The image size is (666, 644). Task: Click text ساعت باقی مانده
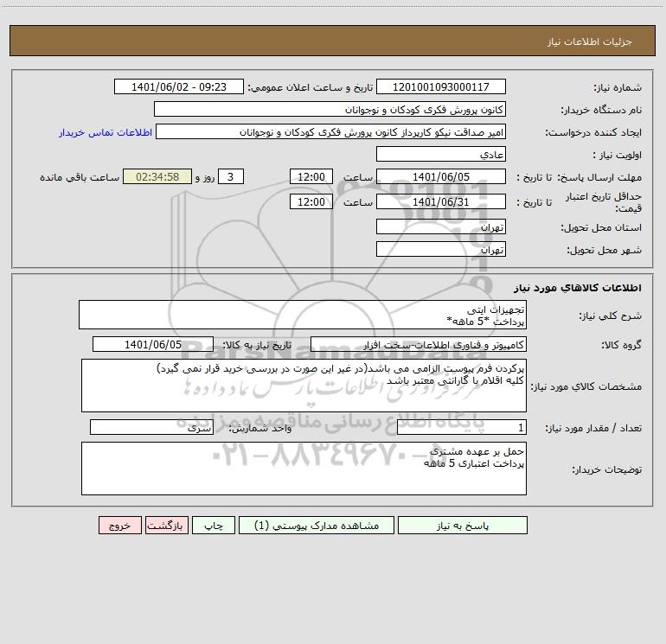80,177
